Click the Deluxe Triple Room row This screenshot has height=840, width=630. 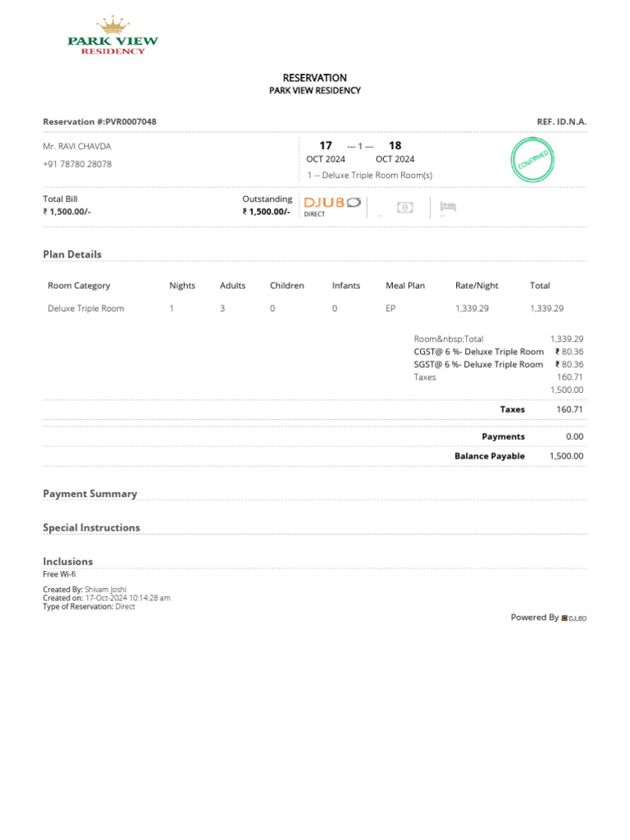click(x=315, y=308)
